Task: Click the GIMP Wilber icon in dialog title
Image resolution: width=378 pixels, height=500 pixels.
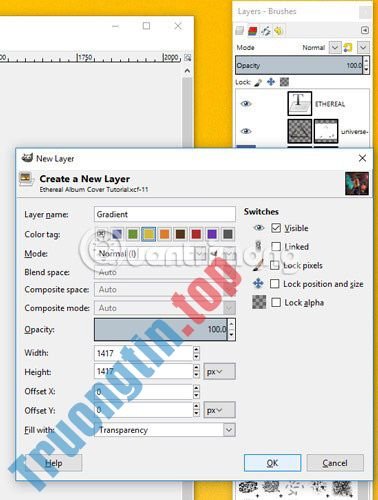Action: click(x=27, y=158)
